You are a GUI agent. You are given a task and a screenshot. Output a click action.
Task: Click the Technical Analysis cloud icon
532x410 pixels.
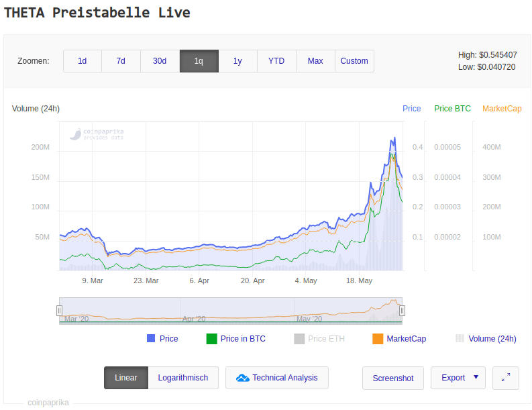[242, 378]
